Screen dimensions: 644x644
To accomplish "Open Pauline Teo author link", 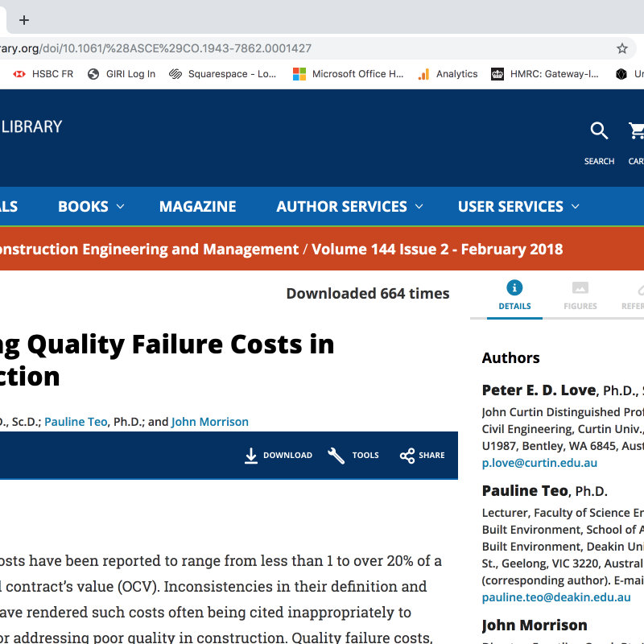I will tap(76, 422).
